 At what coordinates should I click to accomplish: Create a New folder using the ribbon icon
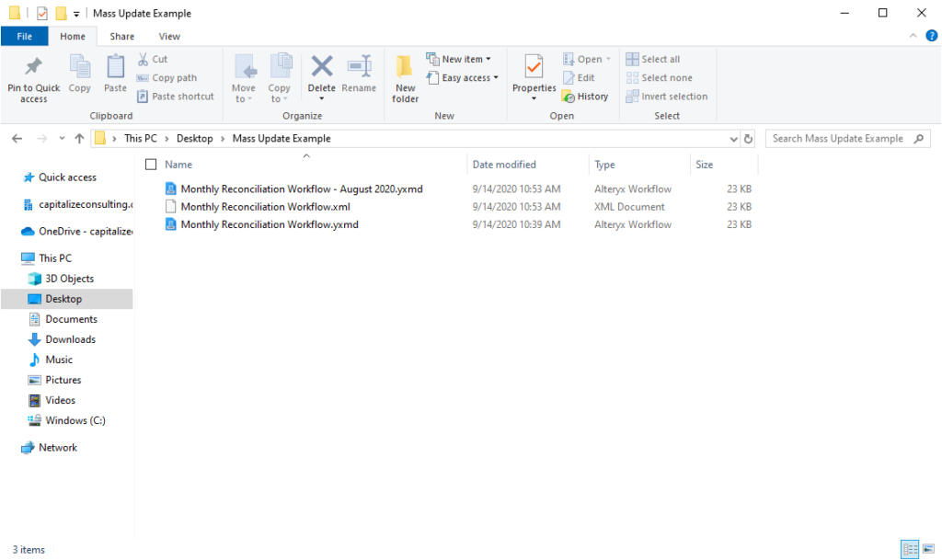coord(405,75)
